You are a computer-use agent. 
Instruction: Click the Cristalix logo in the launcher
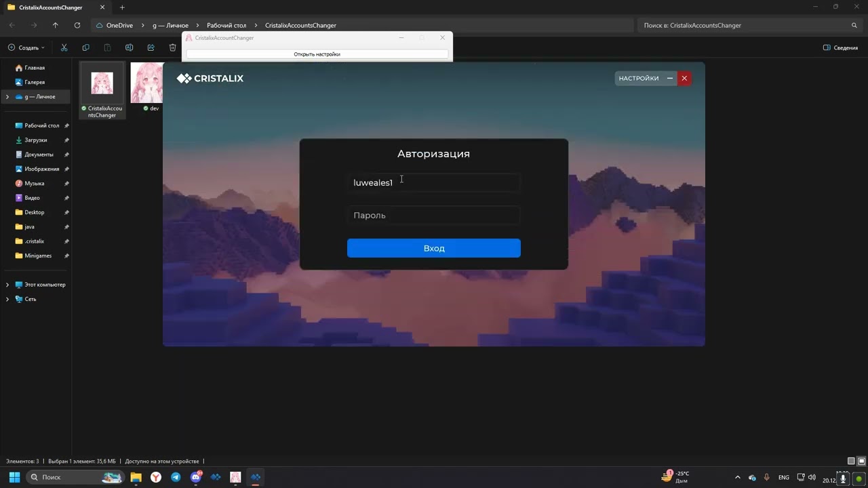[x=210, y=79]
